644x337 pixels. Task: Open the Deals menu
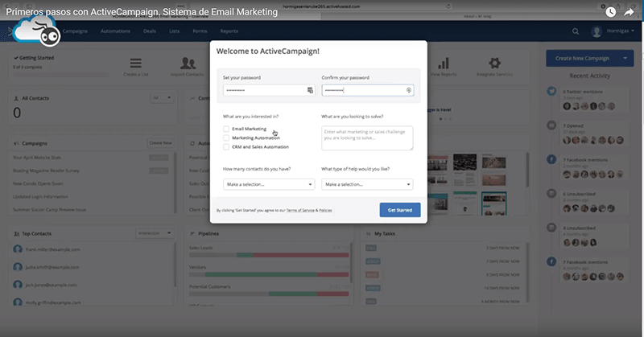pos(150,31)
